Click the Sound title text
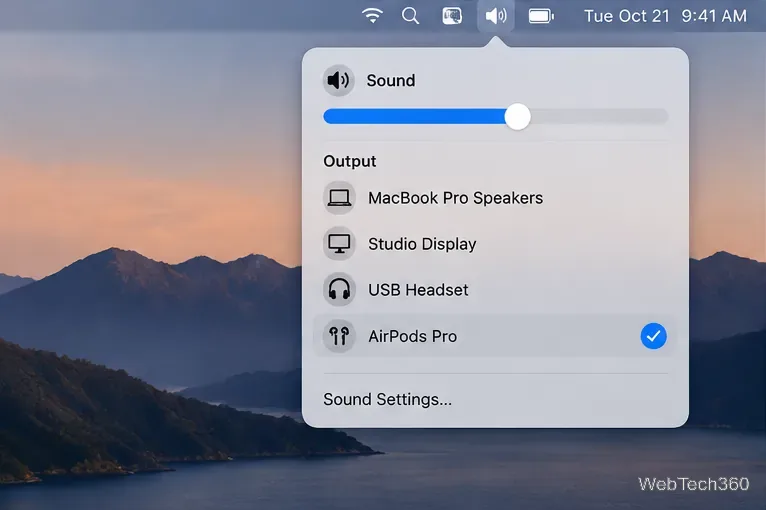This screenshot has height=510, width=766. click(x=391, y=81)
